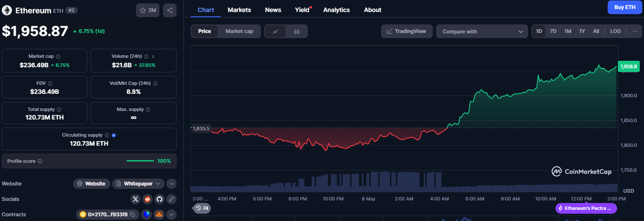The image size is (644, 221).
Task: Click the Total supply info icon
Action: [59, 110]
